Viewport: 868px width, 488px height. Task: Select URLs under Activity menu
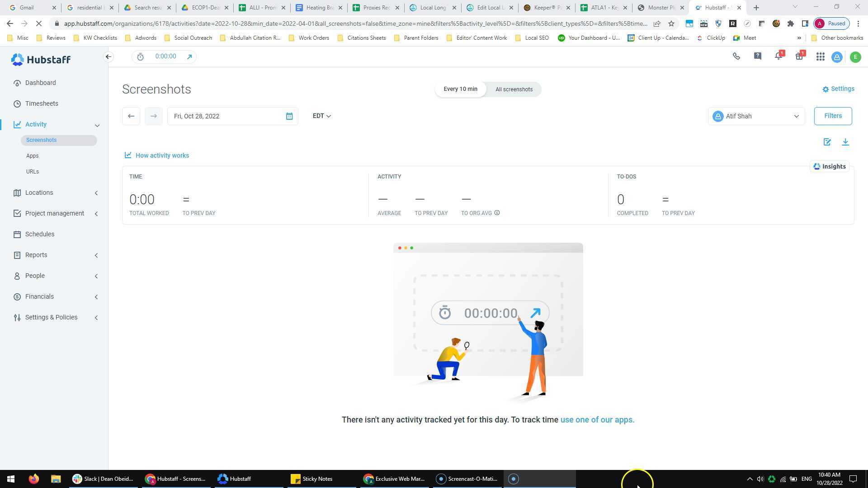coord(33,172)
